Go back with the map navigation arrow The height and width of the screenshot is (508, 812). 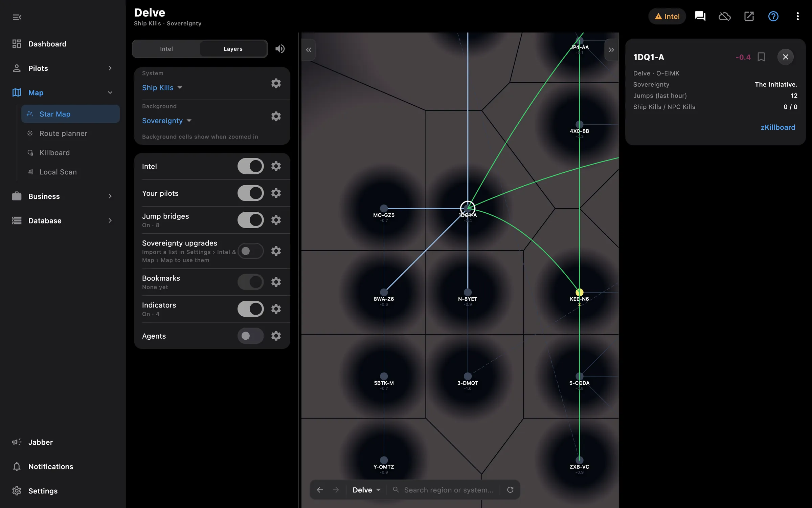(320, 490)
